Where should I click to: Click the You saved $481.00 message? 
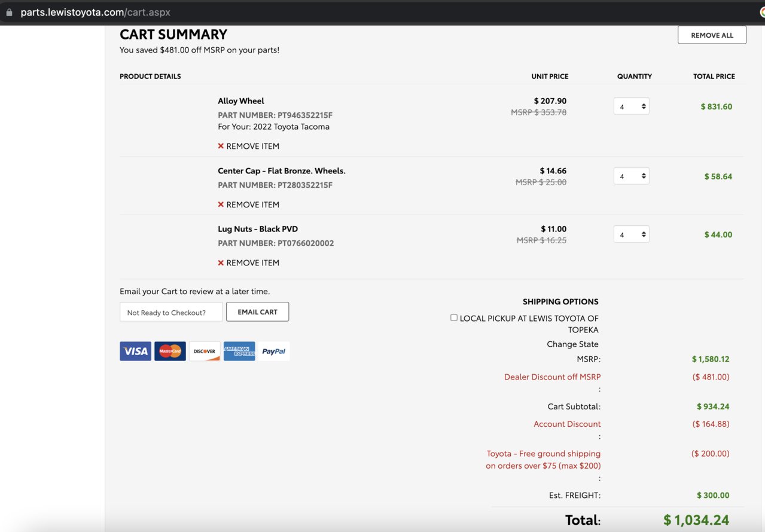pyautogui.click(x=199, y=50)
